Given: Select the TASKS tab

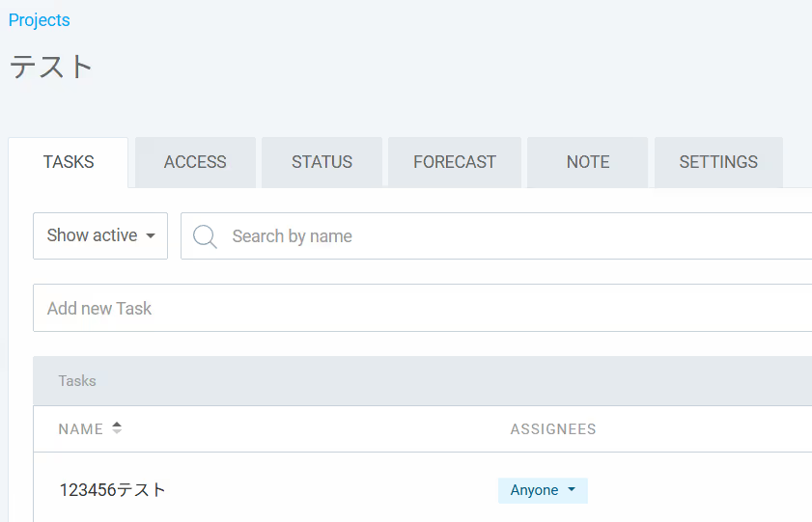Looking at the screenshot, I should 69,162.
